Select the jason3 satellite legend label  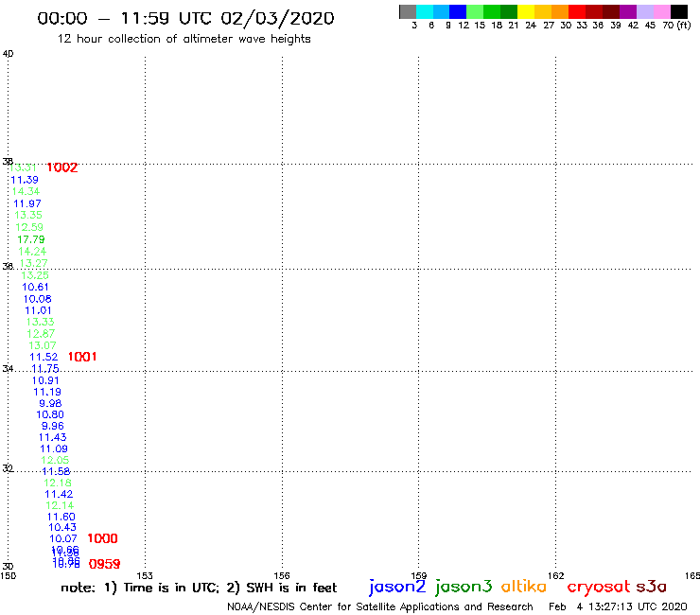(464, 587)
